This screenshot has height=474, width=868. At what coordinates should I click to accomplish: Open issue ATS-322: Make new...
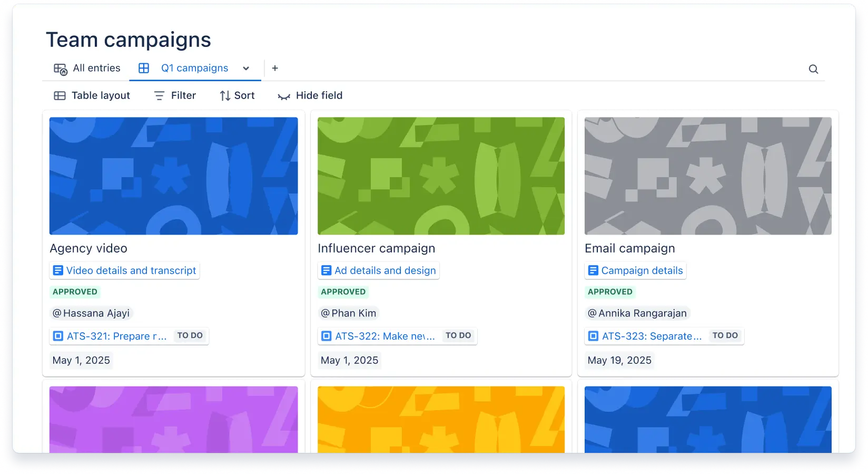385,336
